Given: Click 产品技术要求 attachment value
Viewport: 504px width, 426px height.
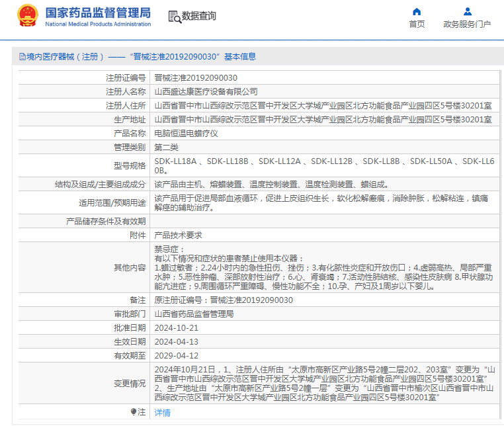Looking at the screenshot, I should coord(178,235).
